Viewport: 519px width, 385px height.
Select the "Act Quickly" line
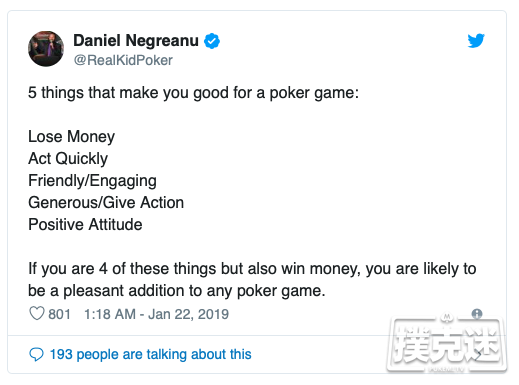click(x=68, y=159)
